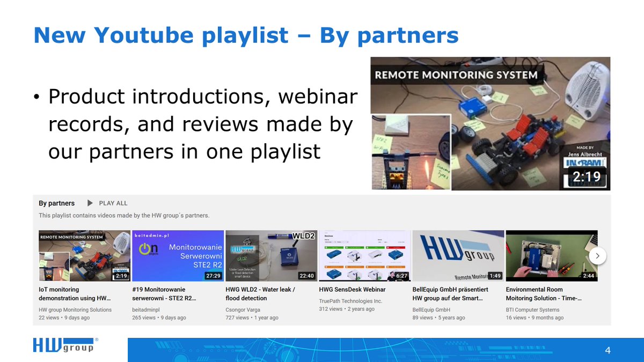Click the title 'Environmental Room Moitoring Solution'
This screenshot has height=362, width=644.
544,294
